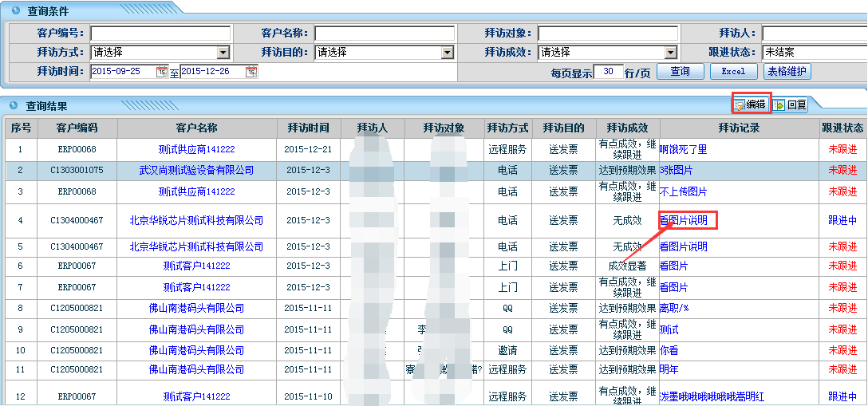Export results with the Excel button
Screen dimensions: 868x406
point(733,71)
